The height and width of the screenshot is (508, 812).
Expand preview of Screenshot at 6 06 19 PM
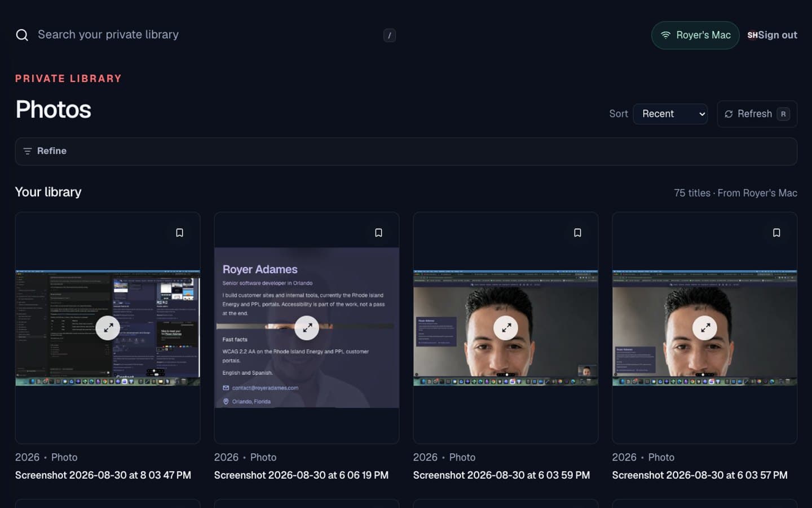[307, 327]
